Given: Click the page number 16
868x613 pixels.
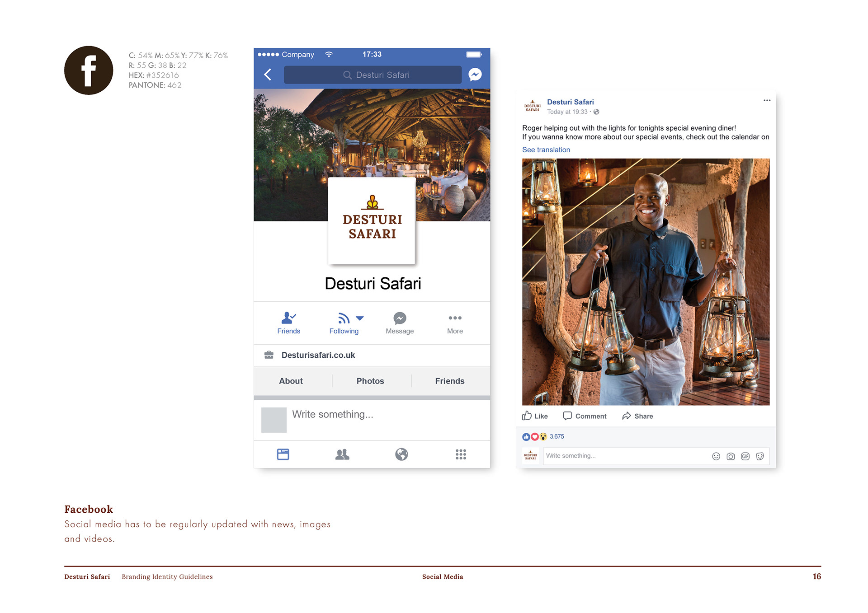Looking at the screenshot, I should tap(816, 576).
